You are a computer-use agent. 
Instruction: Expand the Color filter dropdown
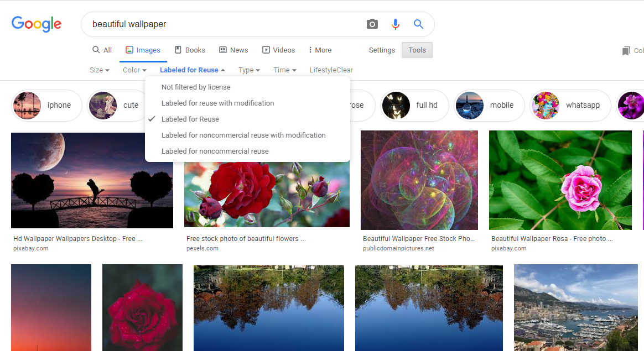pos(134,70)
